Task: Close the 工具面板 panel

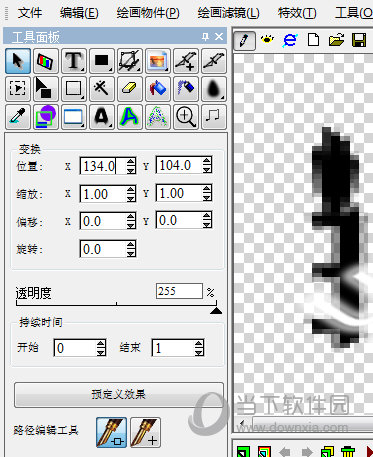Action: point(219,36)
